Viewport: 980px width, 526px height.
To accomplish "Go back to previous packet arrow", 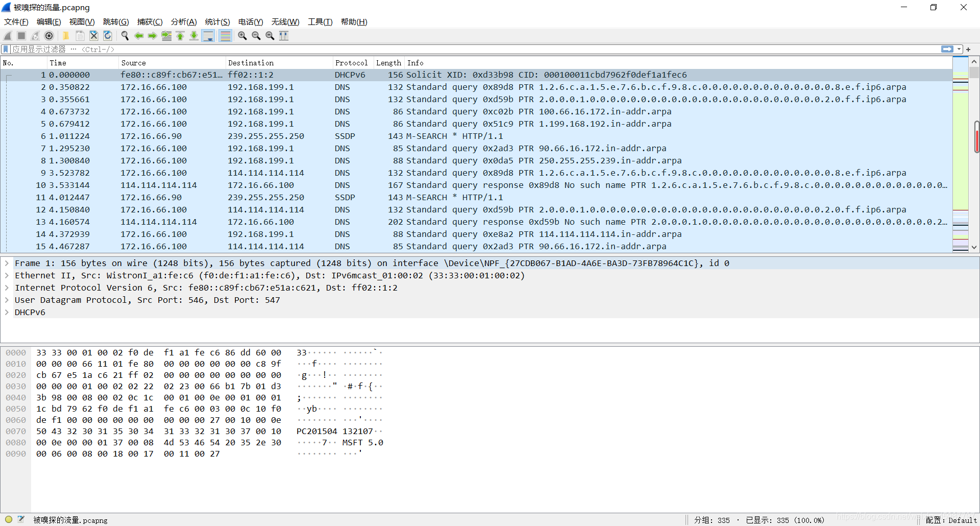I will point(138,36).
